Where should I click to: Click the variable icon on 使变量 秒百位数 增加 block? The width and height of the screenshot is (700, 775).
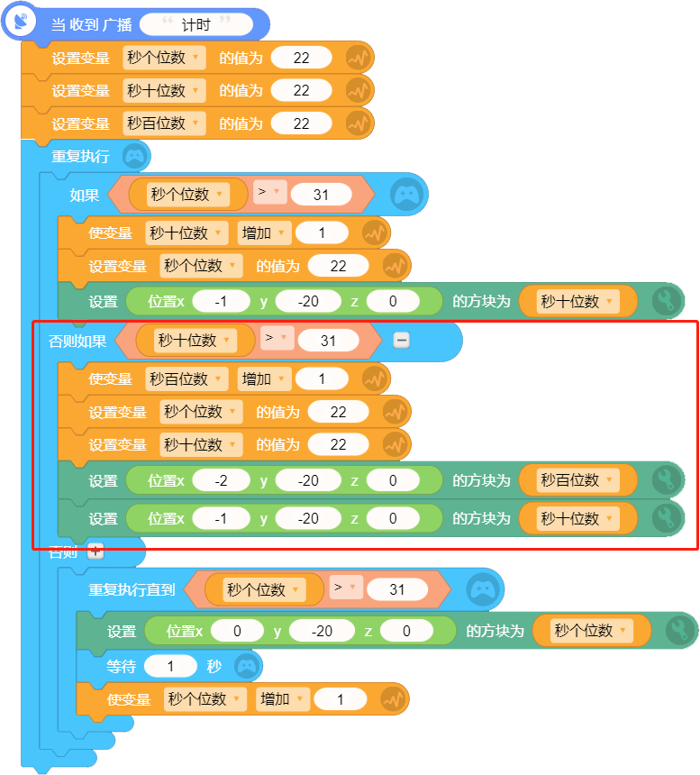(375, 379)
